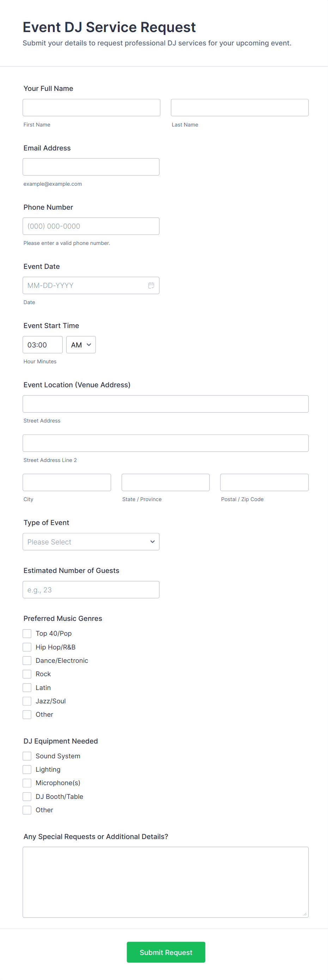This screenshot has width=328, height=980.
Task: Toggle the Lighting equipment checkbox
Action: 27,769
